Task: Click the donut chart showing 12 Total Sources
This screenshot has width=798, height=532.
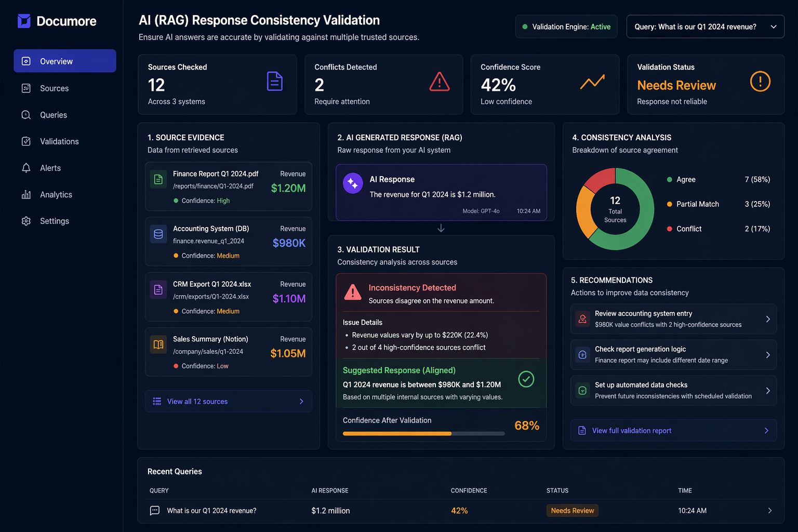Action: coord(615,209)
